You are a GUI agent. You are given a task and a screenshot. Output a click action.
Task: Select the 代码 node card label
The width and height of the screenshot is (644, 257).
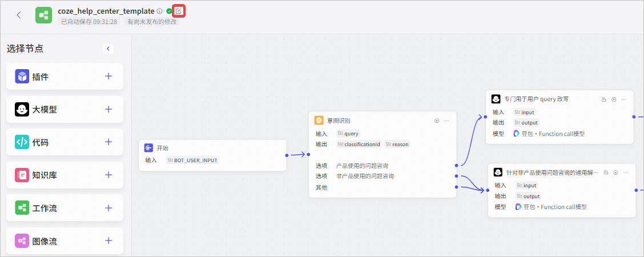pos(40,142)
